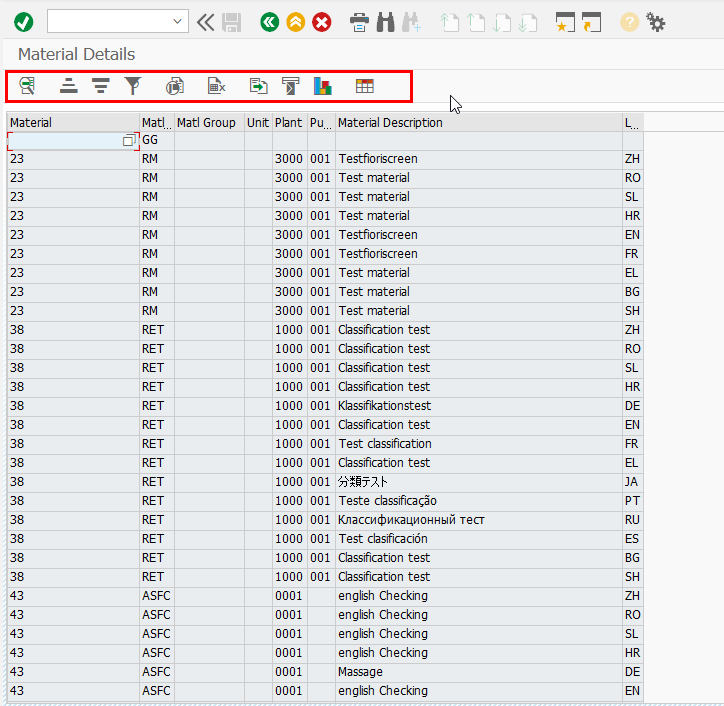The height and width of the screenshot is (706, 724).
Task: Select the Klassifikationstest description cell
Action: pos(478,406)
